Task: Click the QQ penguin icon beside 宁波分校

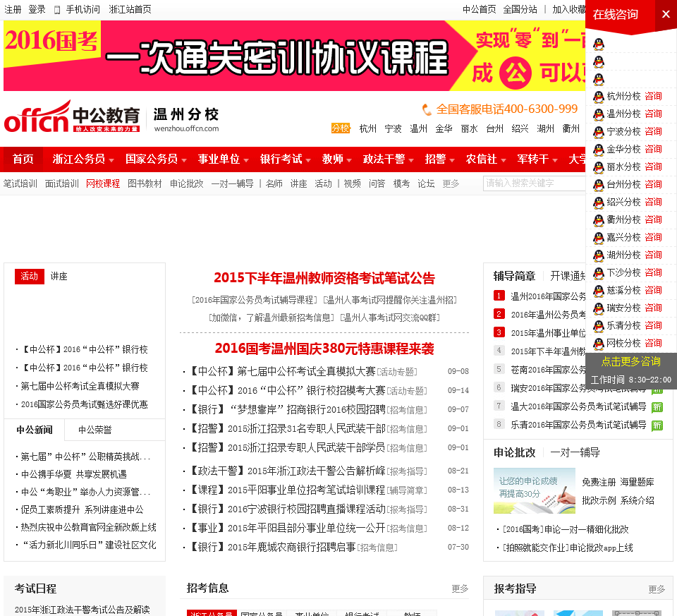Action: point(599,132)
